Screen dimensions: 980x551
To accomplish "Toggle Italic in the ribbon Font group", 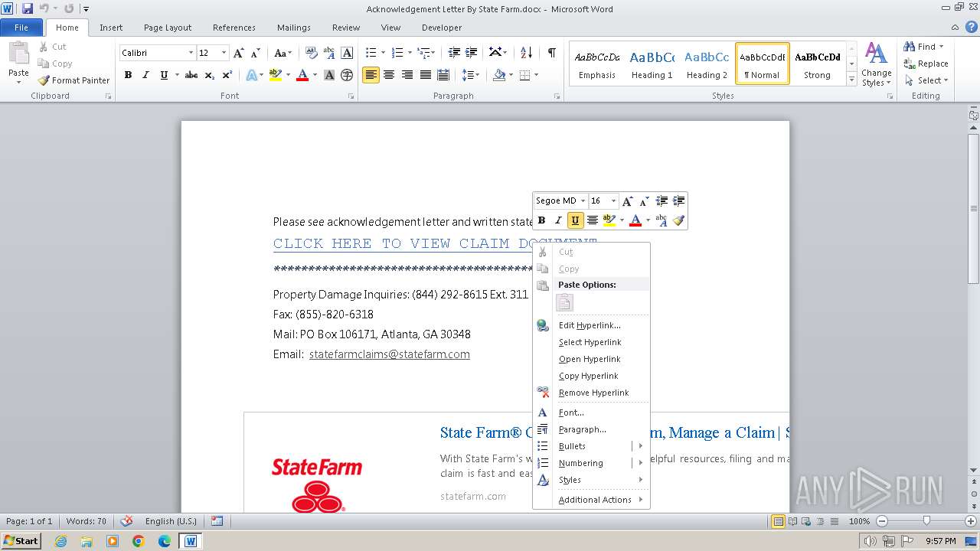I will pyautogui.click(x=145, y=75).
